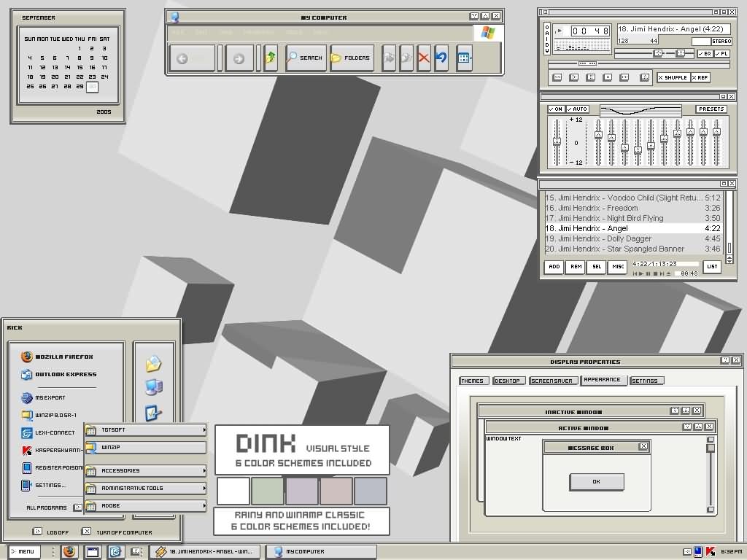Viewport: 747px width, 560px height.
Task: Click the Back arrow in My Computer toolbar
Action: tap(192, 58)
